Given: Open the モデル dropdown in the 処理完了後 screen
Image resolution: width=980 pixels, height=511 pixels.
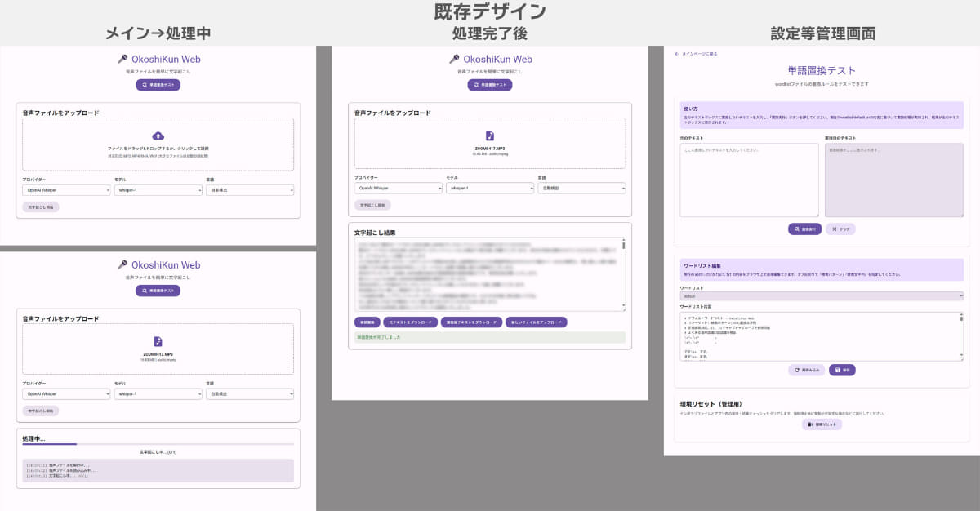Looking at the screenshot, I should (x=490, y=188).
